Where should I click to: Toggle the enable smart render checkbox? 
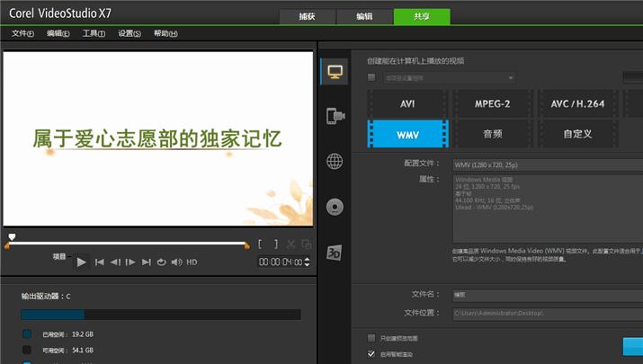371,354
